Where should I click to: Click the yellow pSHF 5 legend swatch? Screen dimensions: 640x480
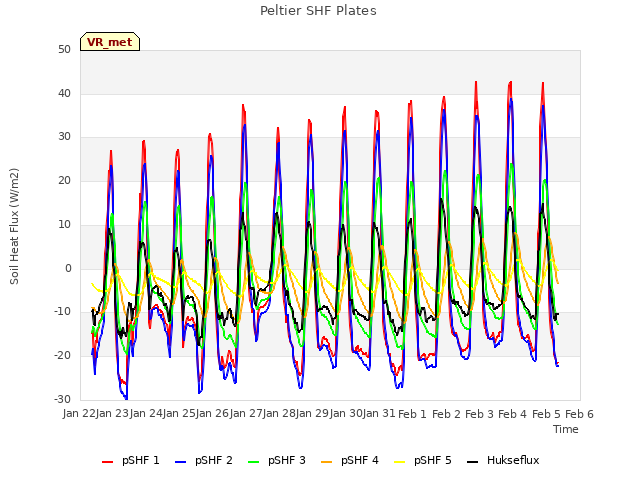pyautogui.click(x=400, y=462)
